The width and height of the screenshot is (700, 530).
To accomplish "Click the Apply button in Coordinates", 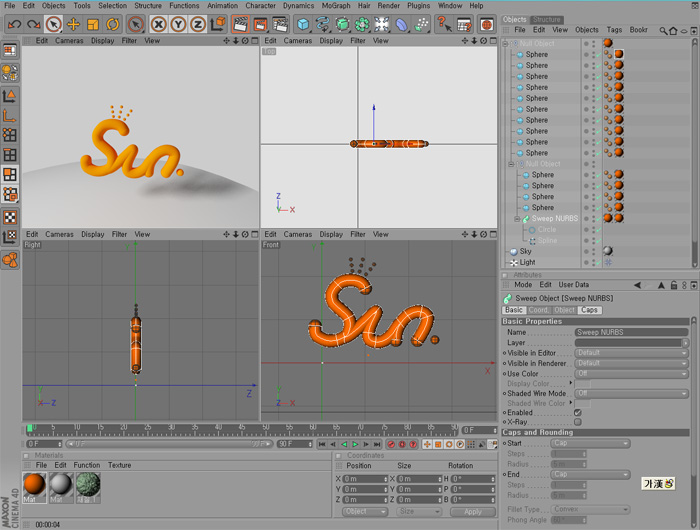I will tap(472, 512).
